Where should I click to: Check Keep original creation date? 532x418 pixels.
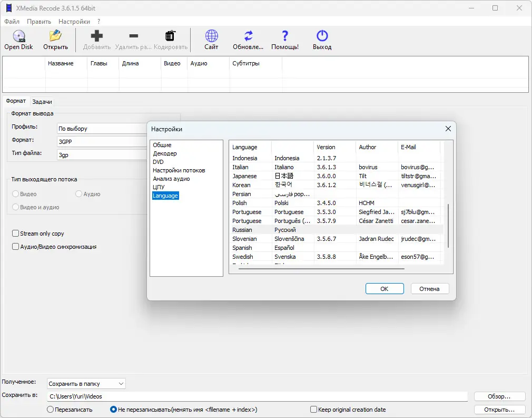(x=313, y=410)
